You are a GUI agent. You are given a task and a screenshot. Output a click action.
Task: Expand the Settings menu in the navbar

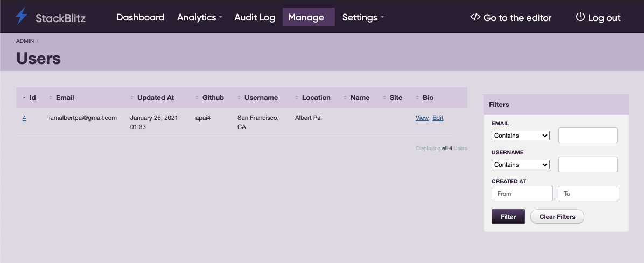(363, 17)
